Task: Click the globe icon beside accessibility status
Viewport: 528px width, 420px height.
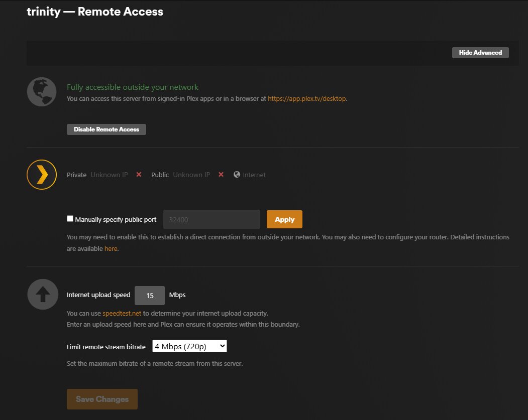Action: tap(42, 92)
